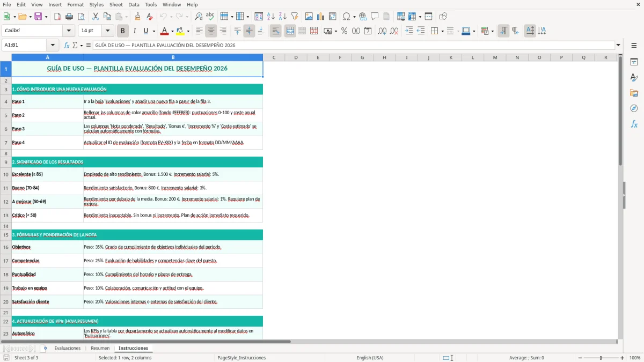Click the Clone Formatting paintbrush icon
Viewport: 644px width, 362px height.
click(137, 17)
